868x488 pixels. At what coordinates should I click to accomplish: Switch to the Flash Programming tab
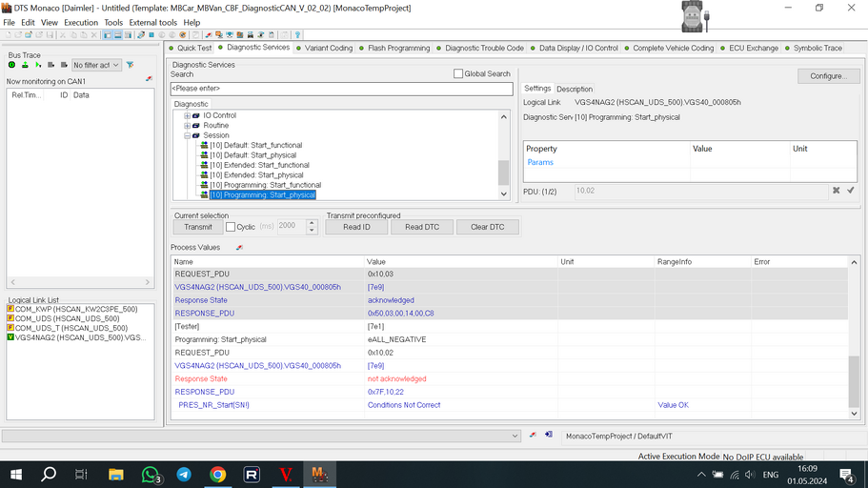[394, 49]
